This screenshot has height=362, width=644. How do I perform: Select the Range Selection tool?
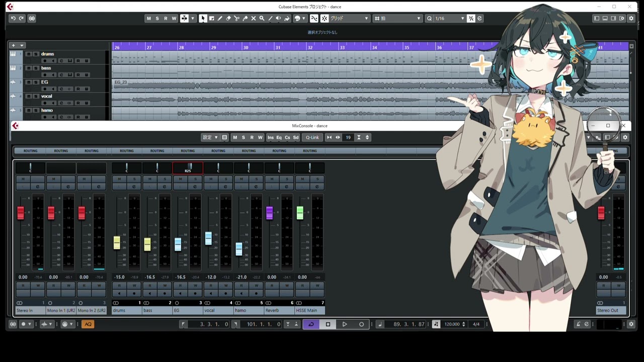click(x=211, y=19)
